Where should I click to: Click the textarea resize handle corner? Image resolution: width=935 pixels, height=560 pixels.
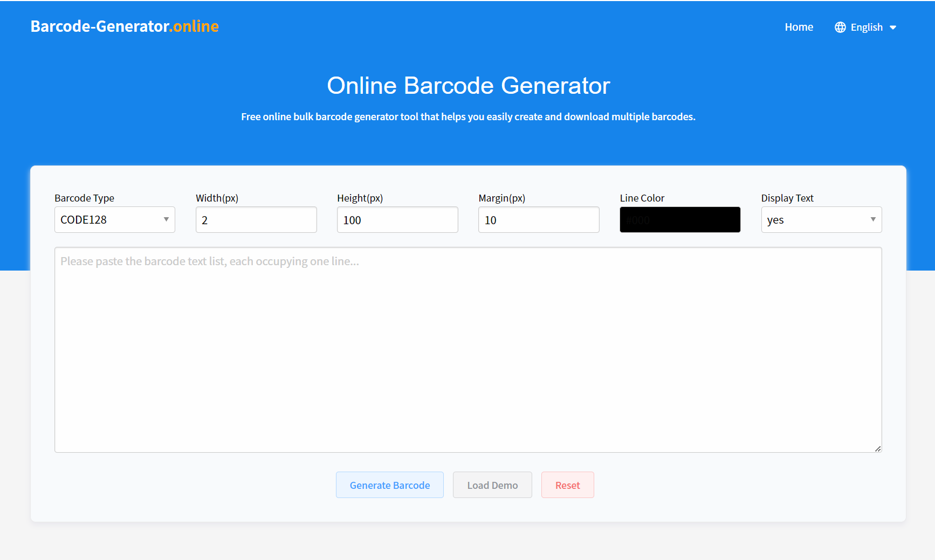[x=878, y=448]
